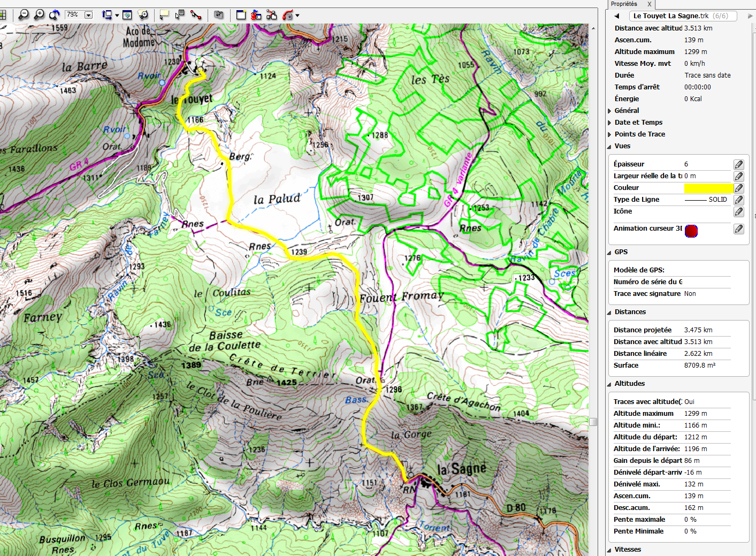Edit track thickness with Épaisseur pencil icon

tap(738, 164)
